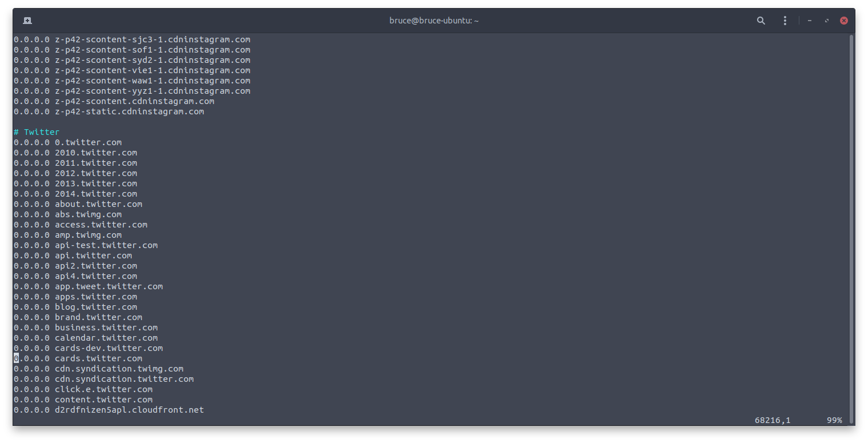
Task: Open the terminal options menu
Action: (785, 20)
